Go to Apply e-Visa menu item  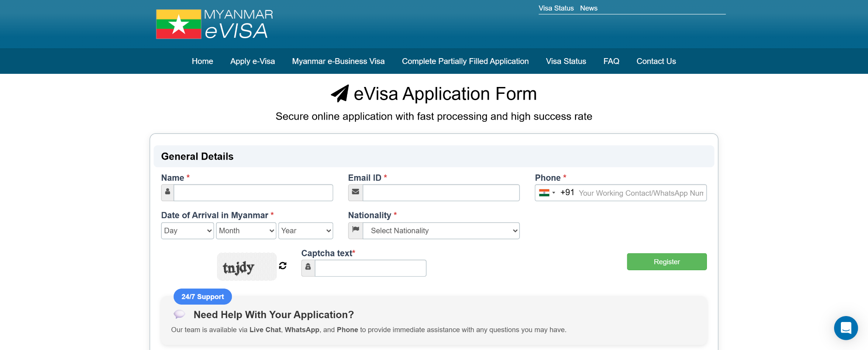coord(253,61)
